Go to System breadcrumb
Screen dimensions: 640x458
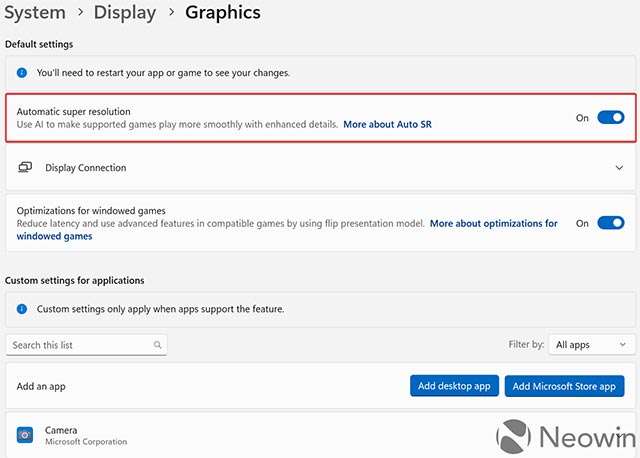[x=35, y=13]
